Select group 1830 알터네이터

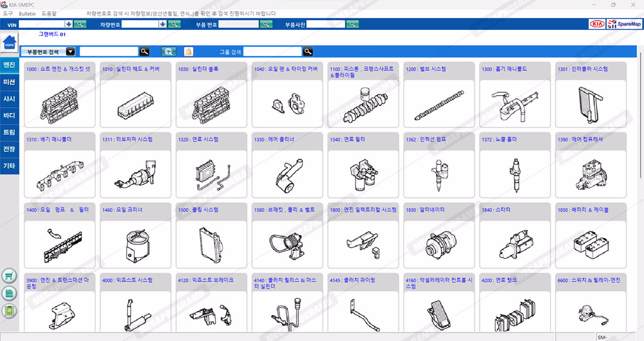(439, 235)
